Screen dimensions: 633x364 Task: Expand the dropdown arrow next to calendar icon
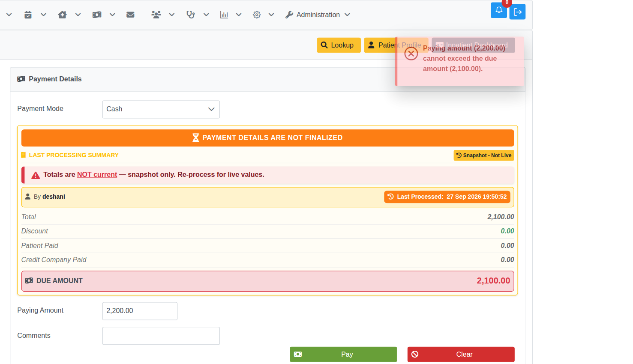pos(43,15)
